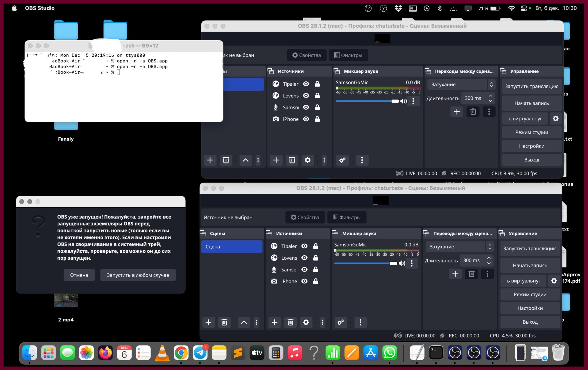
Task: Open Настройки in upper OBS window
Action: click(x=532, y=146)
